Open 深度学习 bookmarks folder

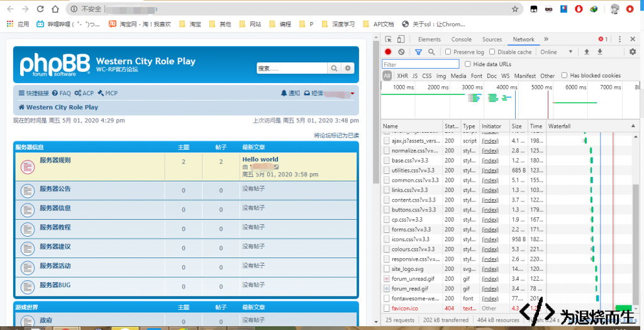[339, 25]
